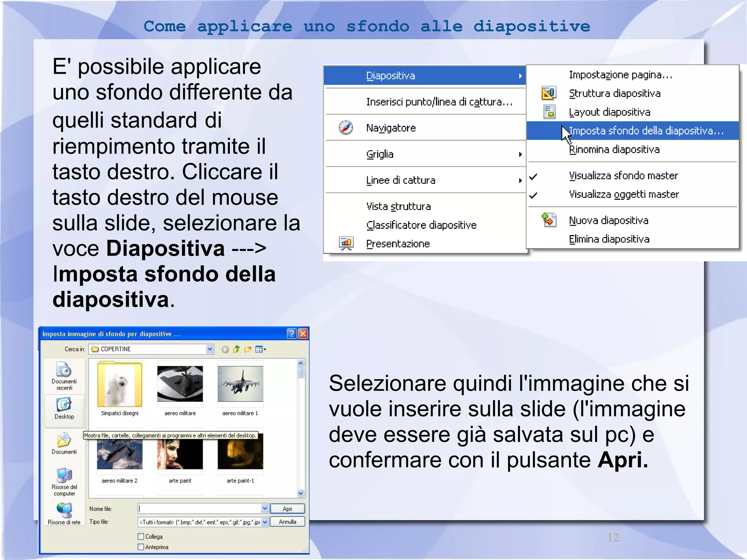Create new folder icon in dialog
Screen dimensions: 747x560
click(248, 349)
